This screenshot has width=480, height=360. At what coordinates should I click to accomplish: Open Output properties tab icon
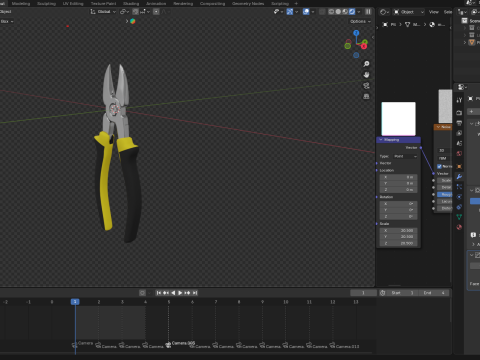(x=459, y=123)
